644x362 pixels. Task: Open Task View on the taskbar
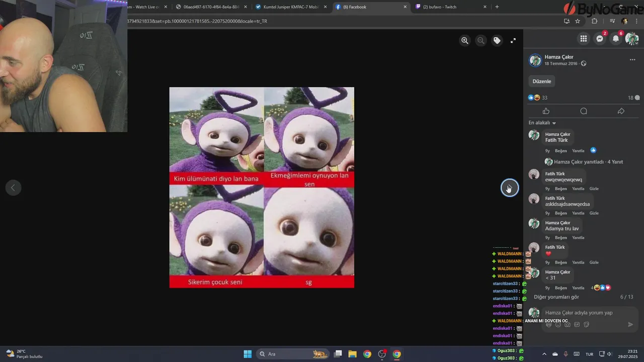[338, 354]
